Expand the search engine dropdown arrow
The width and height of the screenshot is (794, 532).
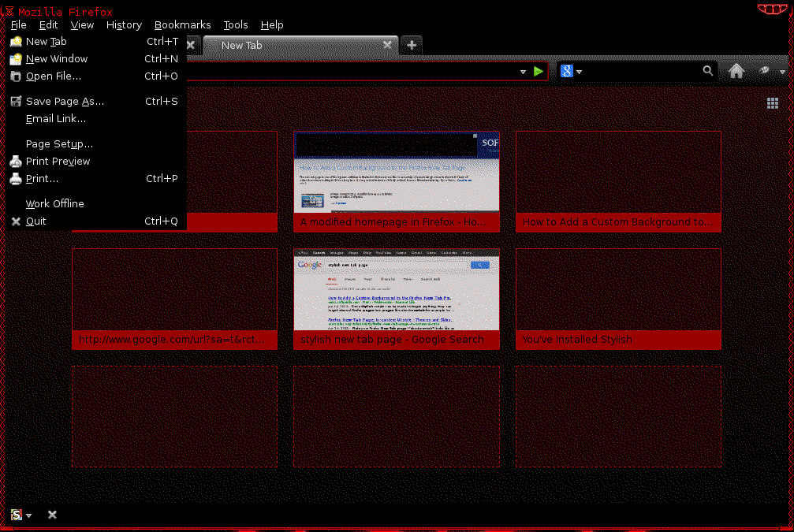tap(580, 72)
